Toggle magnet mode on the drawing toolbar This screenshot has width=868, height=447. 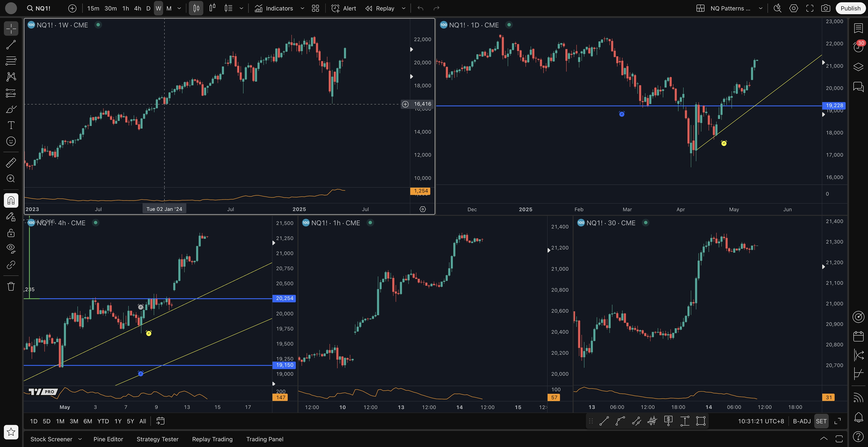(x=11, y=200)
